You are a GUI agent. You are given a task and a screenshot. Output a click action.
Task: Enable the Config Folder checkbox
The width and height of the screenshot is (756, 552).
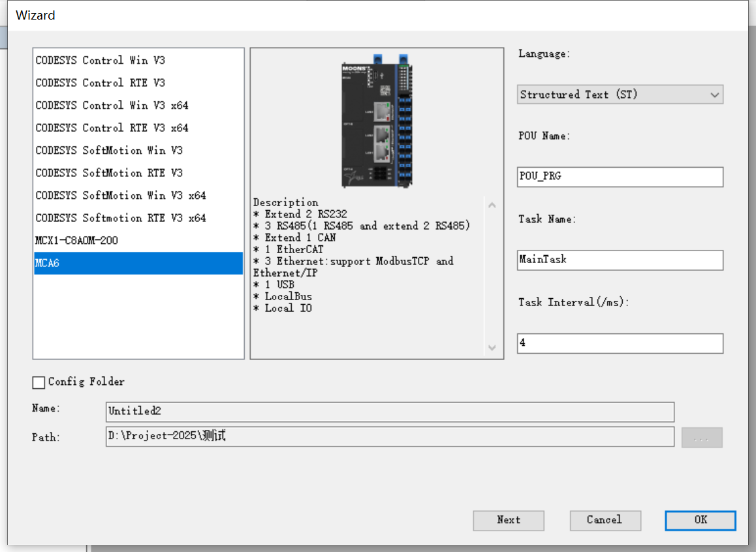[39, 382]
